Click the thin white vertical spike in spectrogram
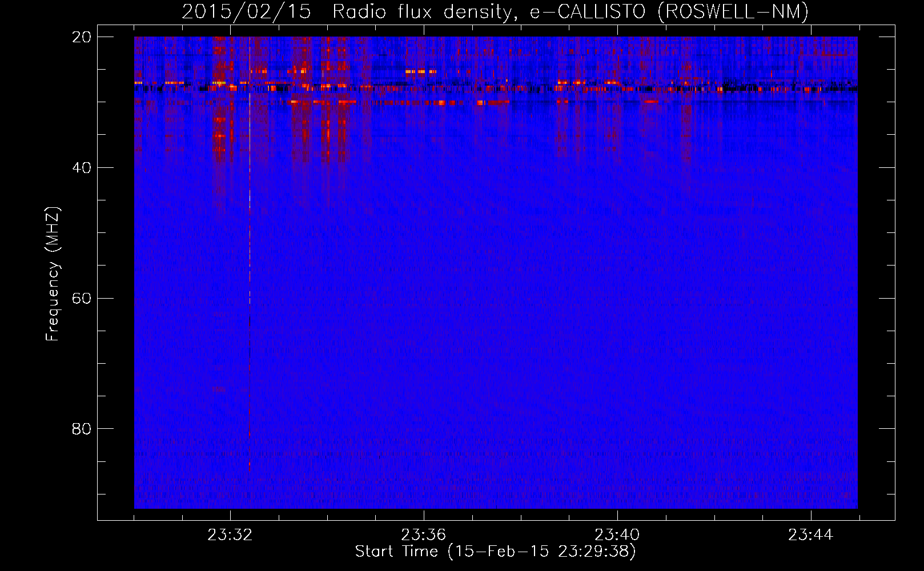Image resolution: width=924 pixels, height=571 pixels. coord(250,171)
